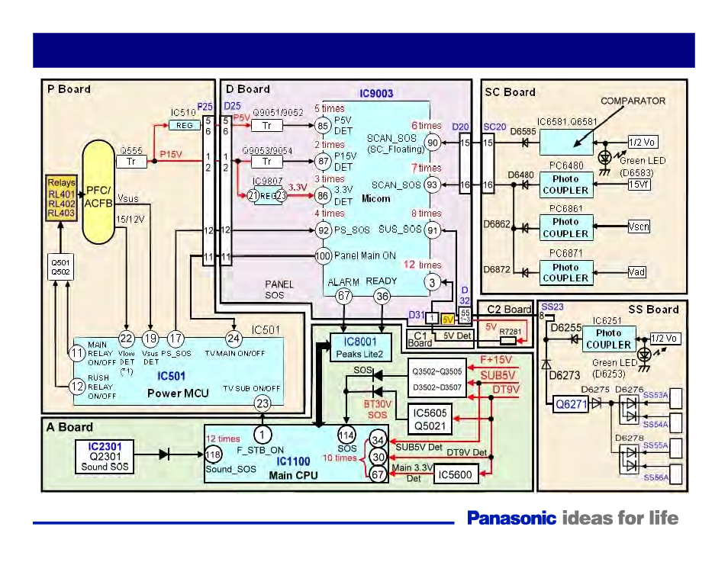This screenshot has height=562, width=728.
Task: Select the yellow 5V box near D31
Action: coord(448,320)
